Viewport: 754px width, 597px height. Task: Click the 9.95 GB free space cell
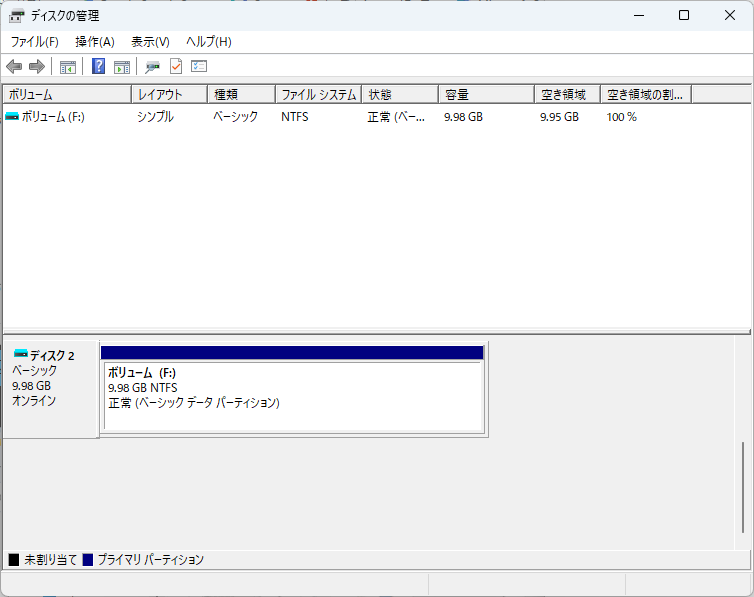click(559, 117)
